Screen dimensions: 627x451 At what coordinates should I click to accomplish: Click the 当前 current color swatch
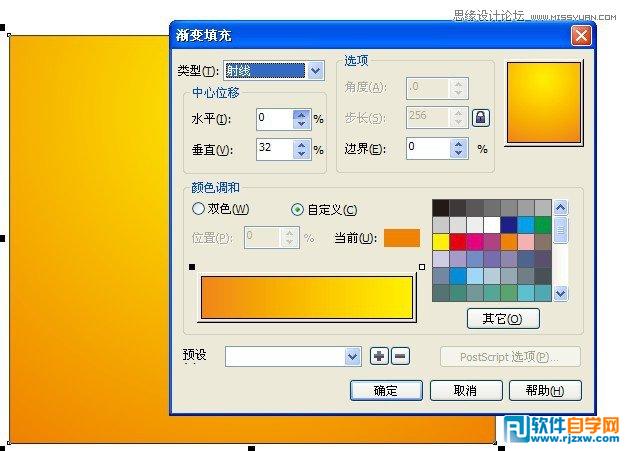coord(402,238)
